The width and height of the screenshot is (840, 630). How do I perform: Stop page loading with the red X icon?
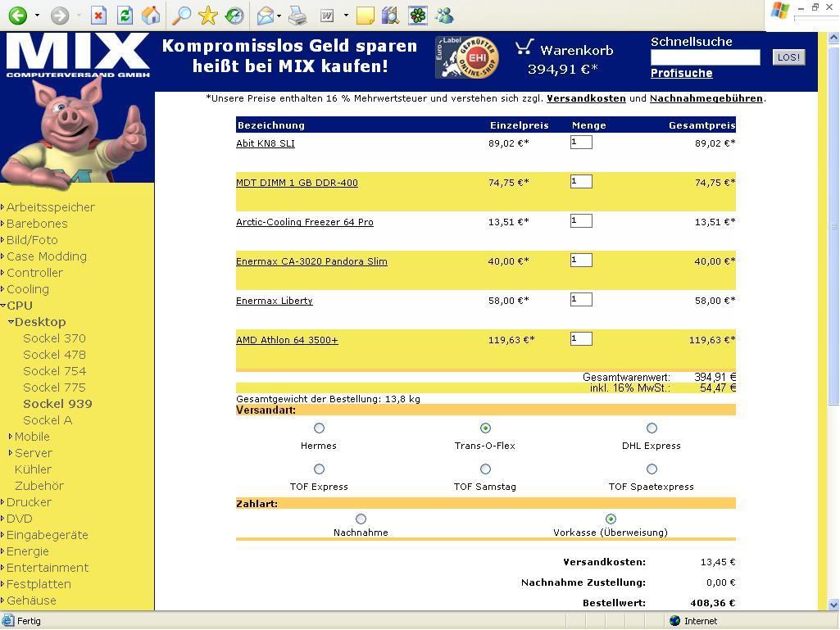[x=98, y=15]
